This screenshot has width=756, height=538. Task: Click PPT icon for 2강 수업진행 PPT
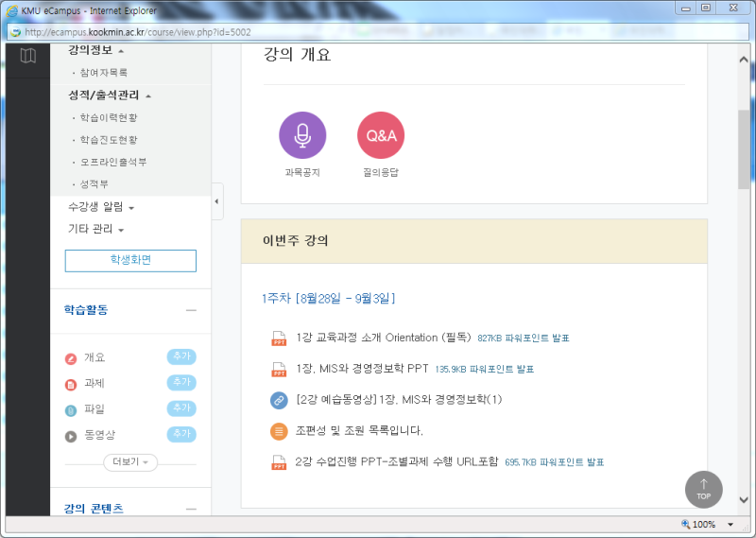tap(279, 462)
